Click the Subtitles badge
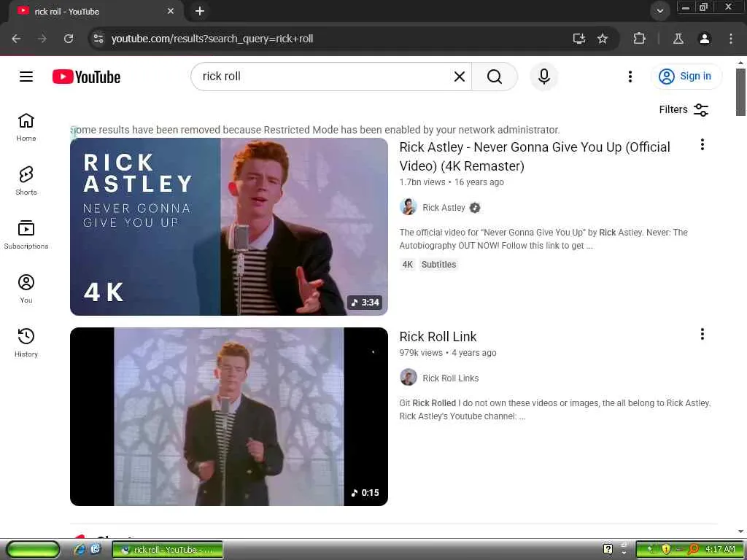 438,265
